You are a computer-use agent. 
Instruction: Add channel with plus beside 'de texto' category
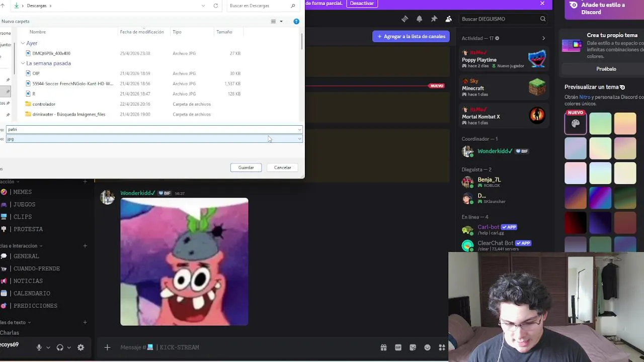click(x=85, y=322)
